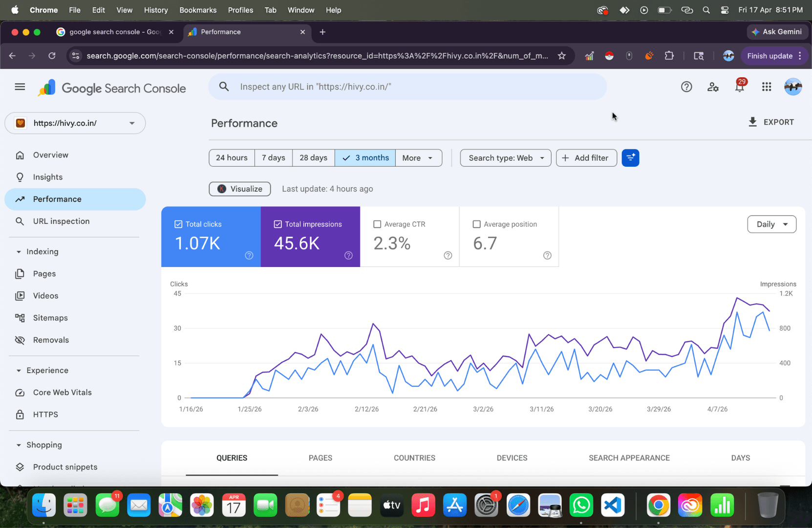Bookmark page with the star icon

(562, 56)
